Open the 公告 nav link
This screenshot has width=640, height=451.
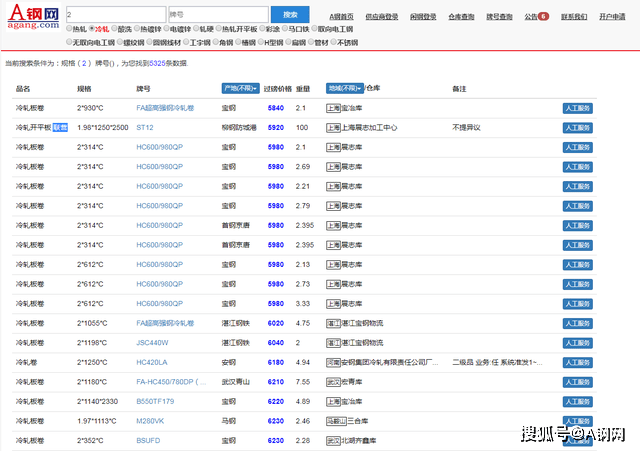(x=531, y=17)
